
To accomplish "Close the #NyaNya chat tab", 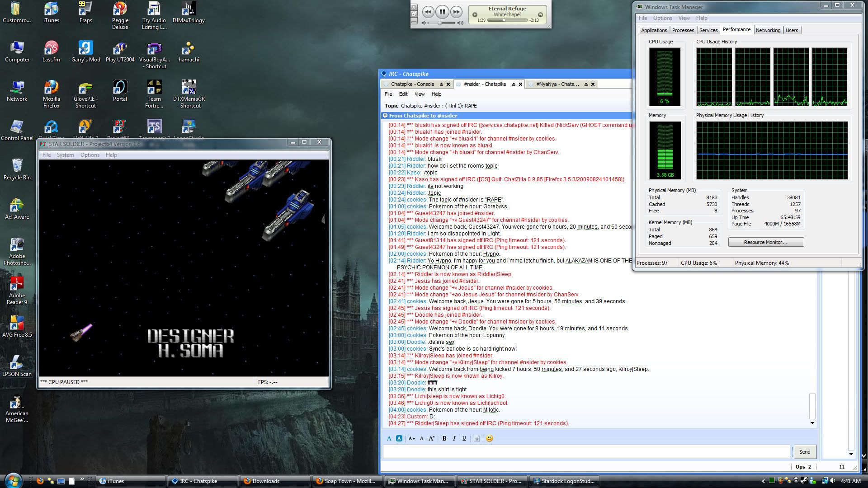I will [593, 84].
